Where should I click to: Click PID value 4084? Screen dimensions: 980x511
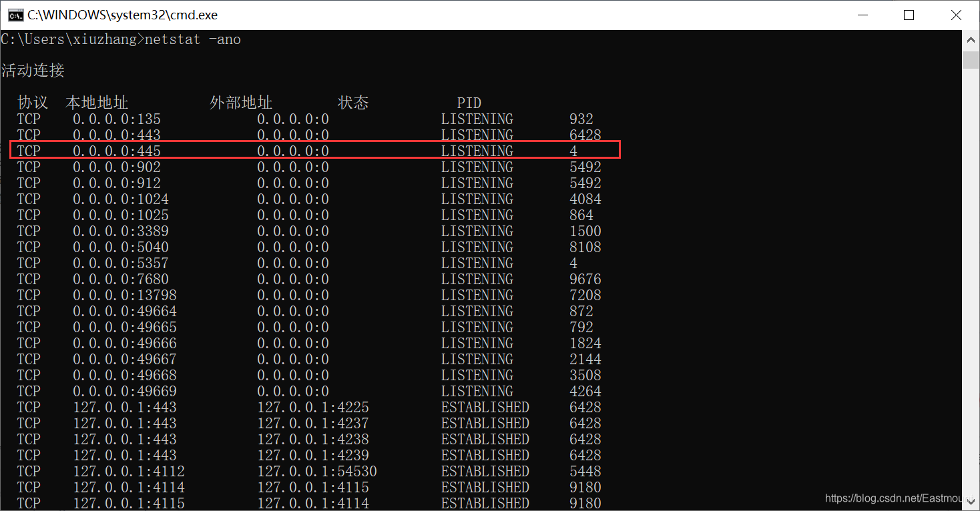[585, 199]
